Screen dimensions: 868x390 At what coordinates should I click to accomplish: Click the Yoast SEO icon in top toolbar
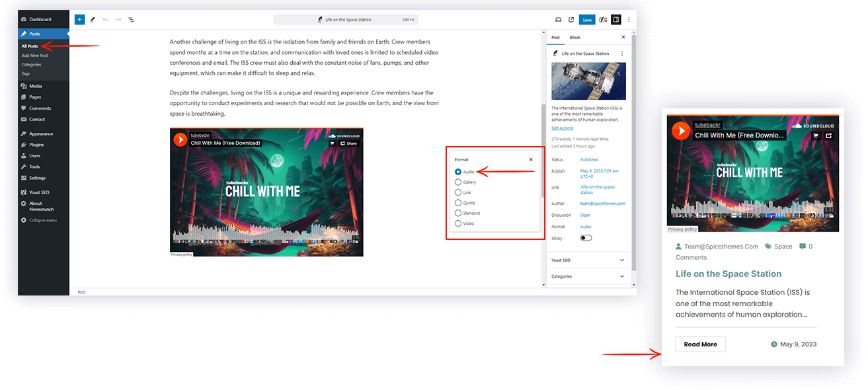tap(603, 20)
